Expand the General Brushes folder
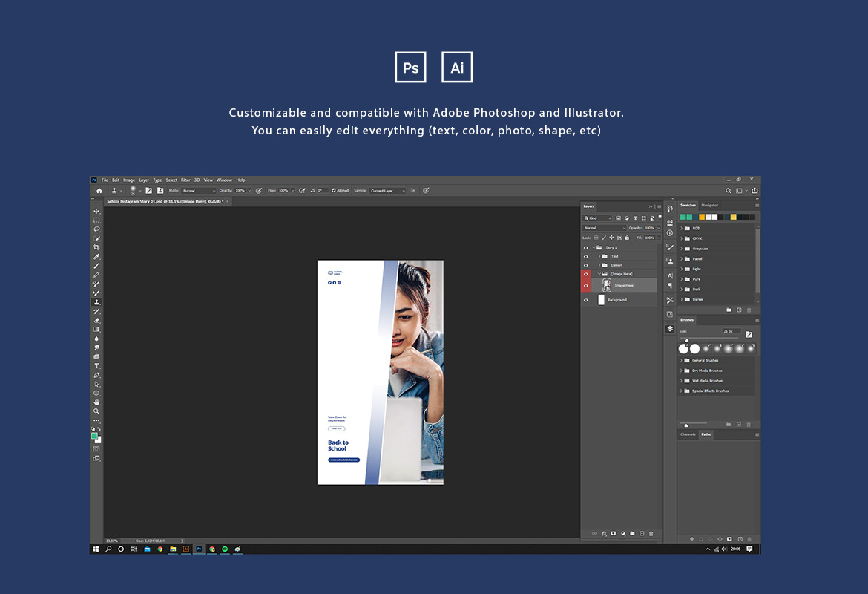Image resolution: width=868 pixels, height=594 pixels. coord(681,360)
